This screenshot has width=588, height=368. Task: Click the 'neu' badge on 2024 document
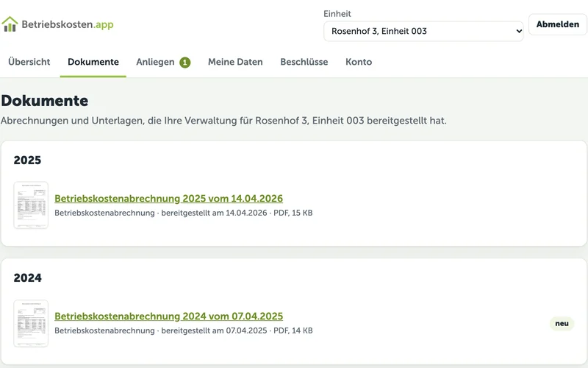pyautogui.click(x=562, y=324)
